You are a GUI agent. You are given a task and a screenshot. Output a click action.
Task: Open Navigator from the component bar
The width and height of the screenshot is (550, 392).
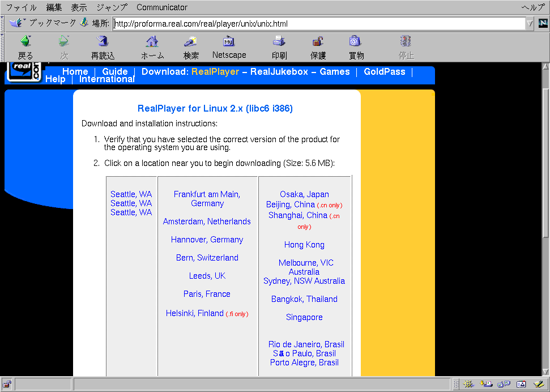468,384
